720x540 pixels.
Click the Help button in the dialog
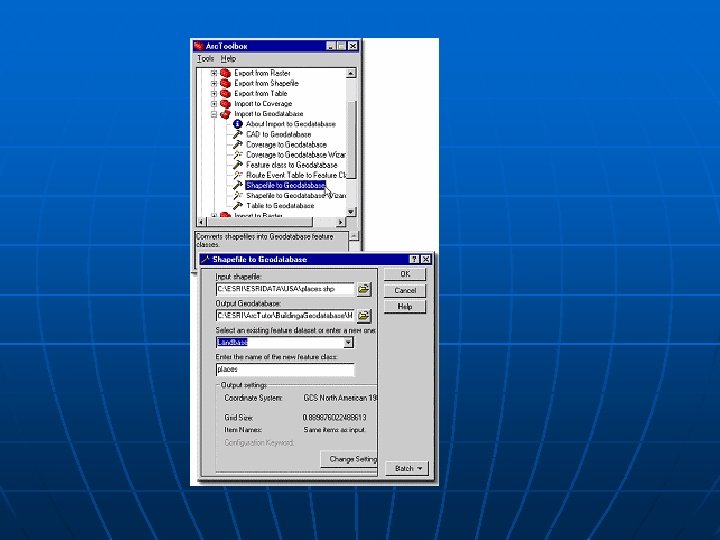pyautogui.click(x=405, y=306)
